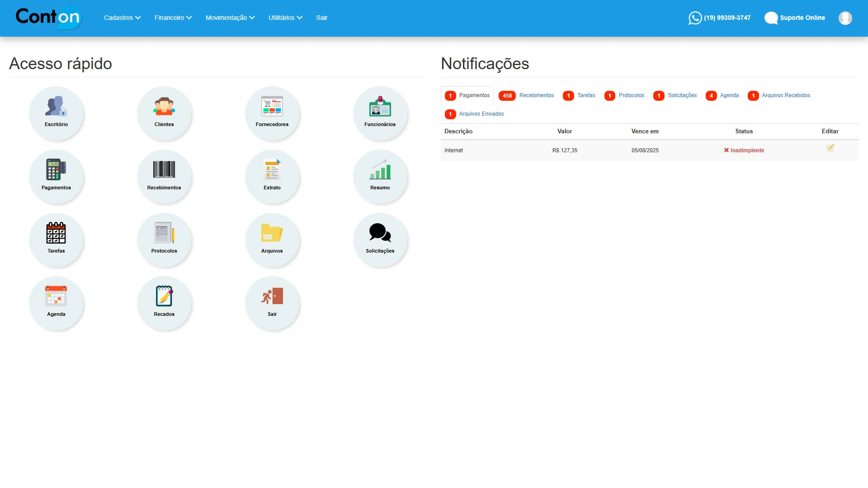Switch to the Recebimentos notifications tab
Viewport: 868px width, 488px height.
536,95
